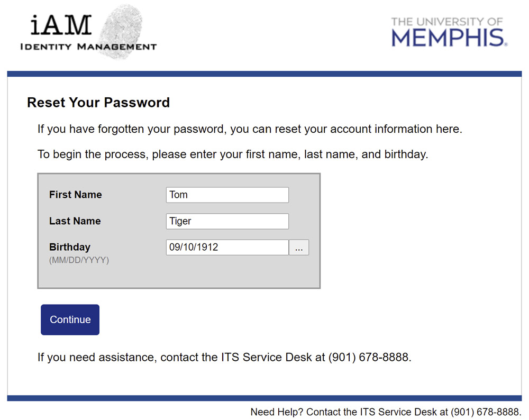Click the Continue button
Image resolution: width=529 pixels, height=420 pixels.
(x=70, y=319)
